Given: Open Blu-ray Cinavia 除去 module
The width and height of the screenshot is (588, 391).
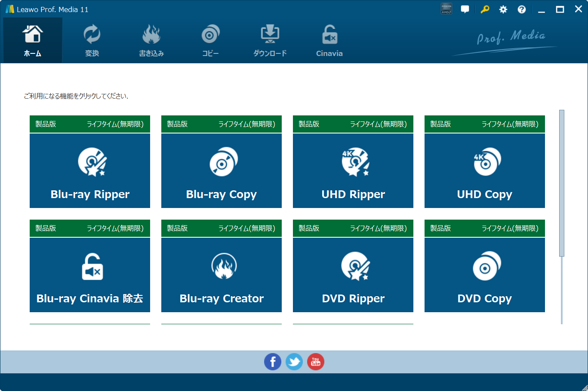Looking at the screenshot, I should [x=90, y=275].
